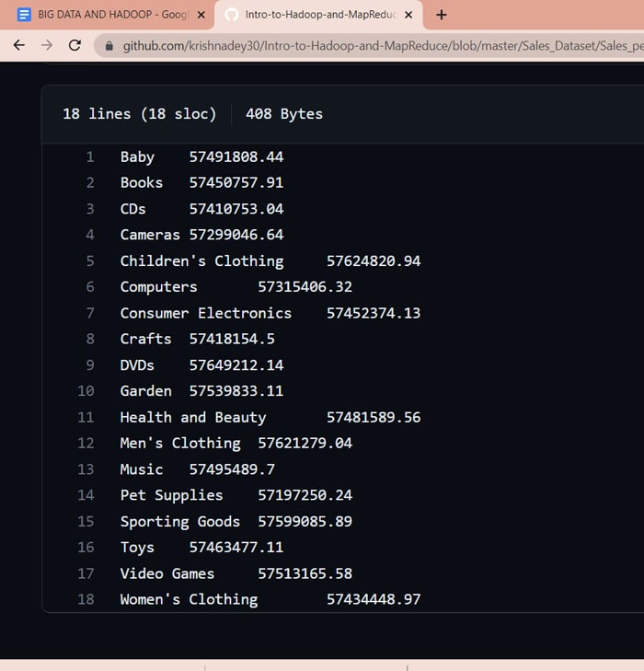The image size is (644, 671).
Task: Click the "18 lines (18 sloc)" file info
Action: tap(139, 114)
